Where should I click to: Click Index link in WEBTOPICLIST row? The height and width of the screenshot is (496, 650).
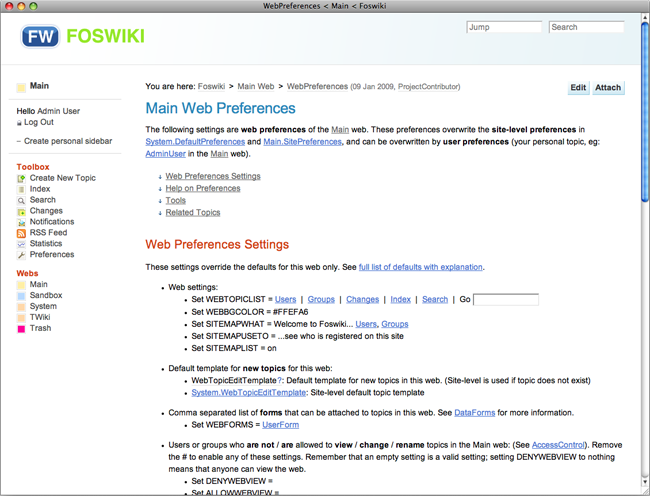click(x=400, y=299)
